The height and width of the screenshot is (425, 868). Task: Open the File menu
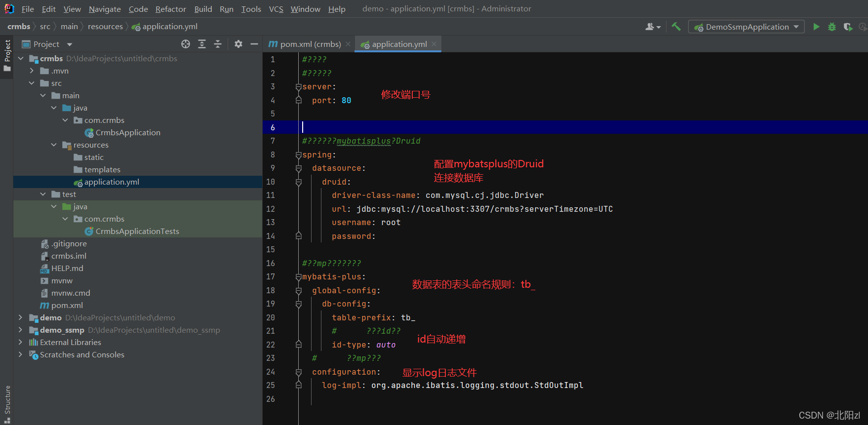coord(28,9)
